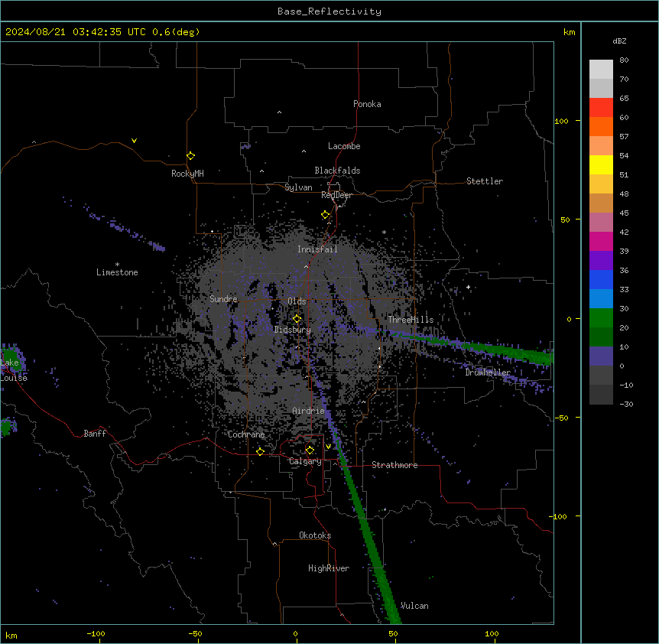The height and width of the screenshot is (644, 659).
Task: Choose the orange 57-60 dBZ legend swatch
Action: 601,126
